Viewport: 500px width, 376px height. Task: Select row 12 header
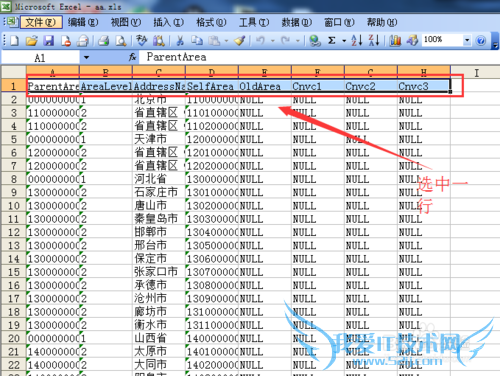point(14,232)
